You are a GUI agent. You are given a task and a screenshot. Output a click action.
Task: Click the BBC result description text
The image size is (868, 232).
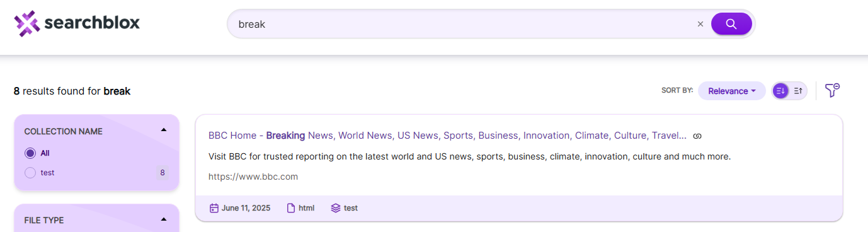469,156
